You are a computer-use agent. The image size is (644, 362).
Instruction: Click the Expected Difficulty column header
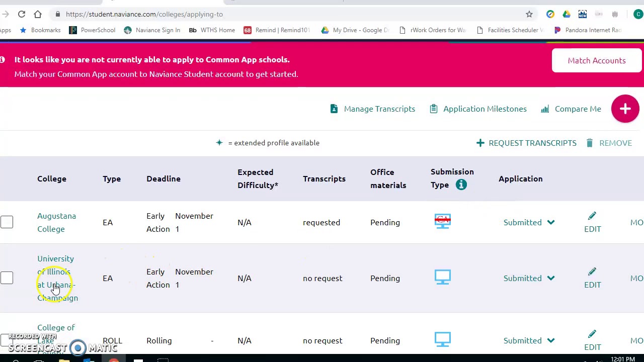point(258,178)
